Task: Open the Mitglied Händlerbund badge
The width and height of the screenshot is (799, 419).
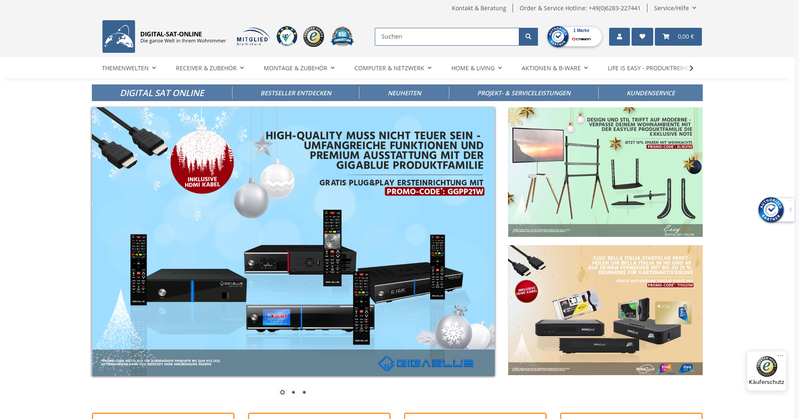Action: (253, 37)
